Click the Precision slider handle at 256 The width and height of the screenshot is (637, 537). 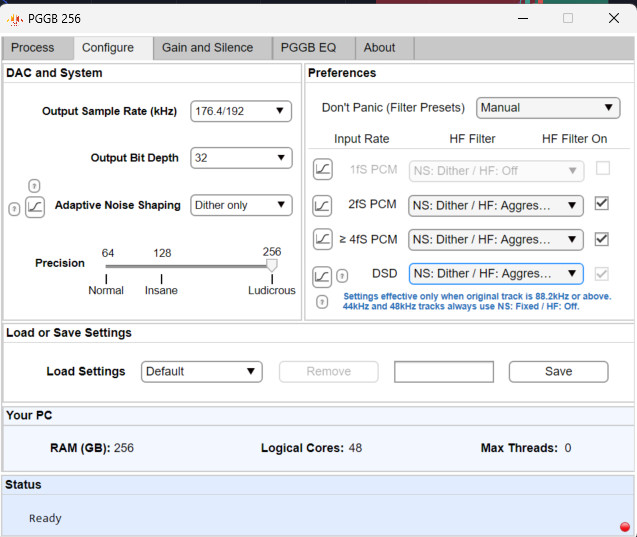[x=271, y=265]
